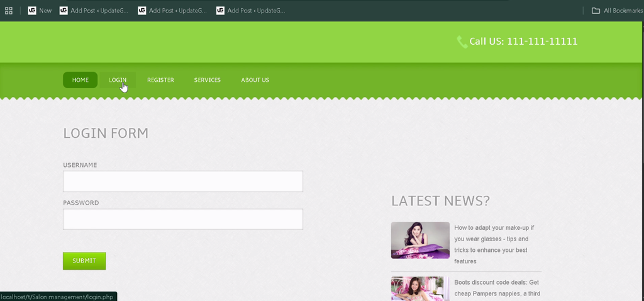Open the second Add Post bookmark
Viewport: 644px width, 301px height.
click(172, 11)
